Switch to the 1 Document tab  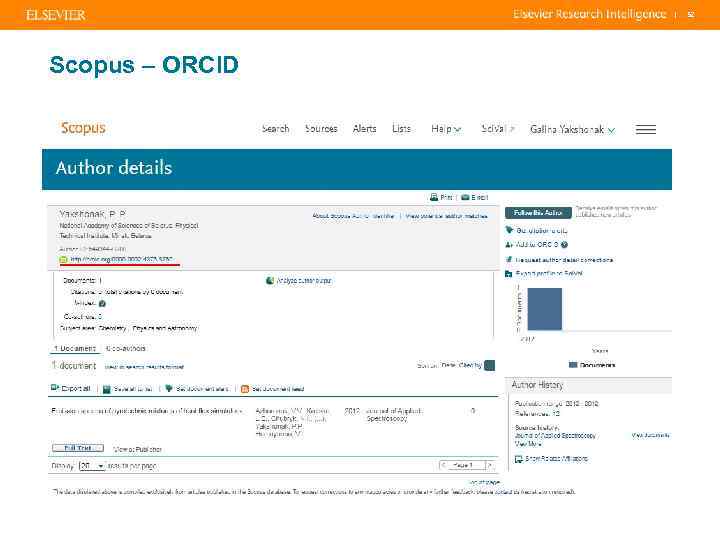pos(74,349)
